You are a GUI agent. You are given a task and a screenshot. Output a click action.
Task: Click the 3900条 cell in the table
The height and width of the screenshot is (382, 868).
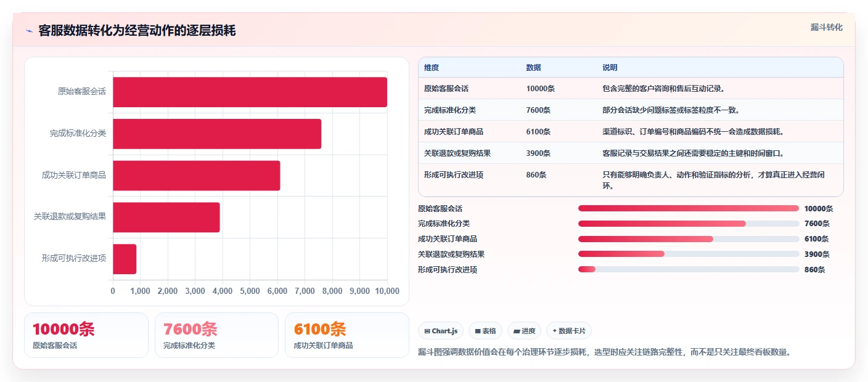click(539, 153)
